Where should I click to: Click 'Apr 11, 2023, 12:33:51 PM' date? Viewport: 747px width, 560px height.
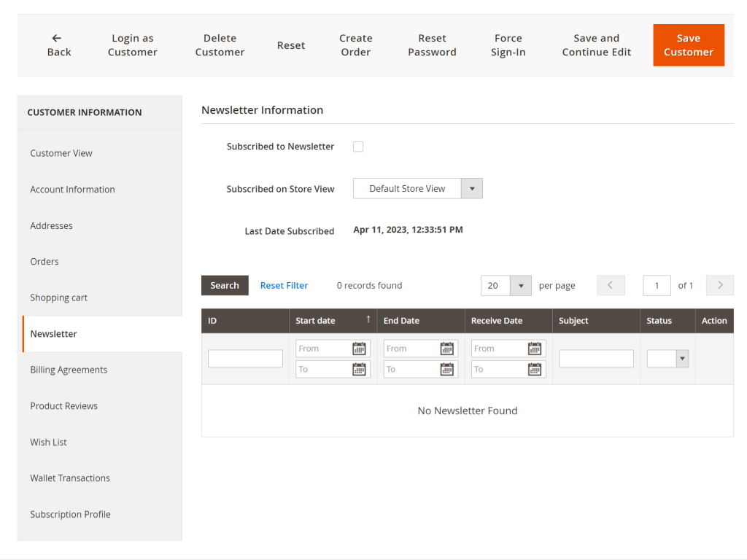408,230
